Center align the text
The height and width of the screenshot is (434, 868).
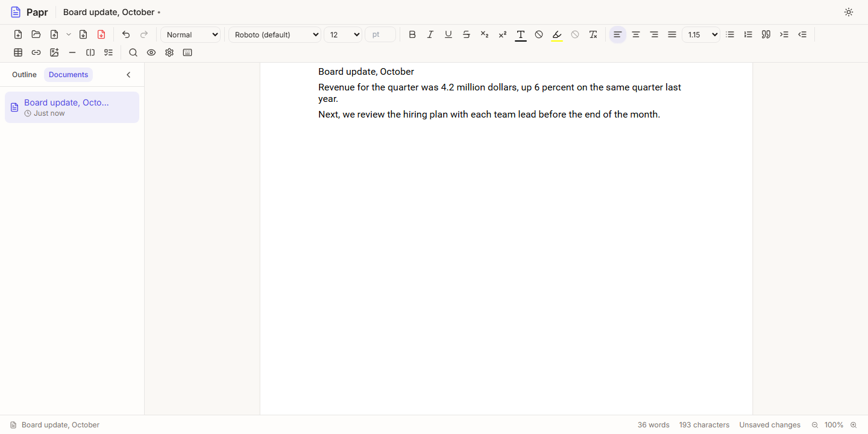point(636,34)
